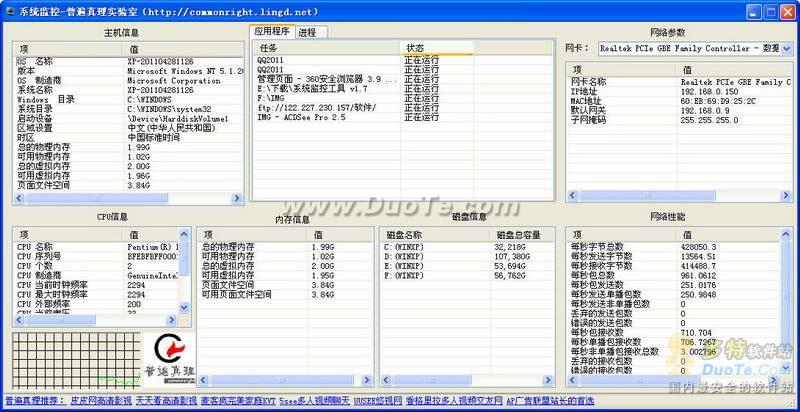Click left scroll arrow of 磁盘信息 list
800x412 pixels.
tap(386, 380)
